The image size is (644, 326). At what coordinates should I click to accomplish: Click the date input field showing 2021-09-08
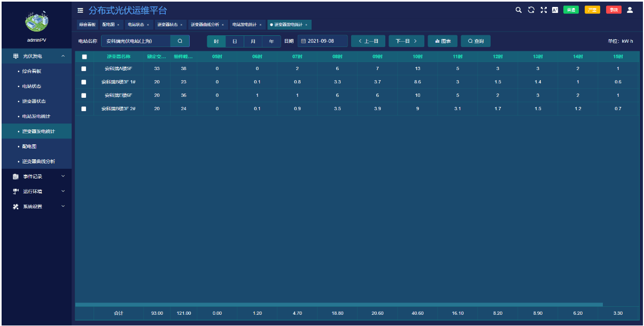323,41
